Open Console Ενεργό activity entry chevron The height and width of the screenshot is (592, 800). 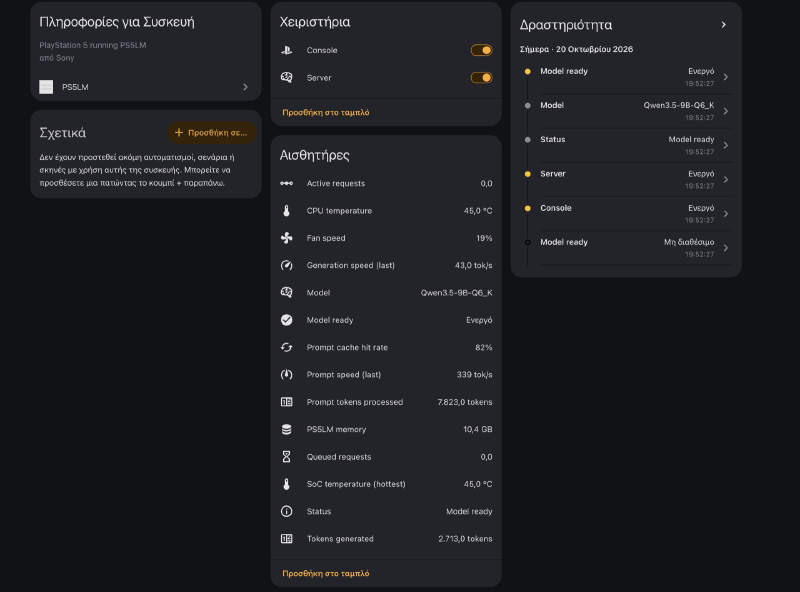(726, 214)
